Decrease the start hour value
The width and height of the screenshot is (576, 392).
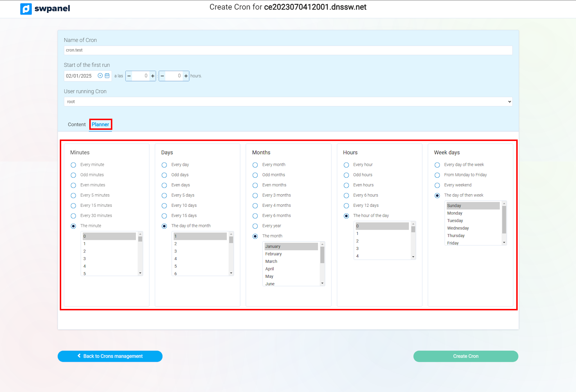129,76
